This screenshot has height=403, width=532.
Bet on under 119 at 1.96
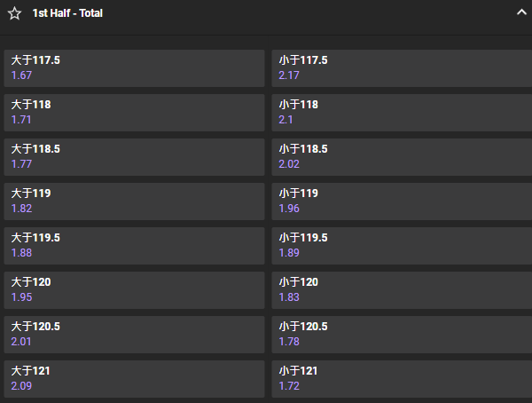pyautogui.click(x=402, y=201)
